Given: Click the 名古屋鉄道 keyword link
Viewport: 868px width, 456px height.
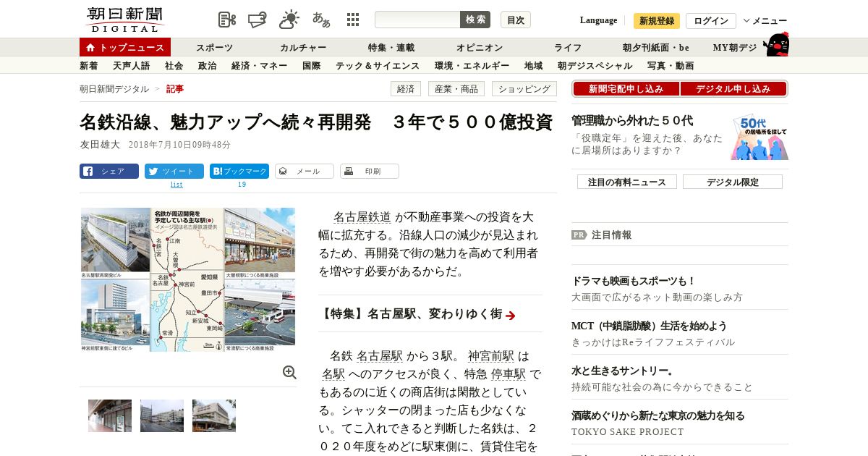Looking at the screenshot, I should (362, 217).
